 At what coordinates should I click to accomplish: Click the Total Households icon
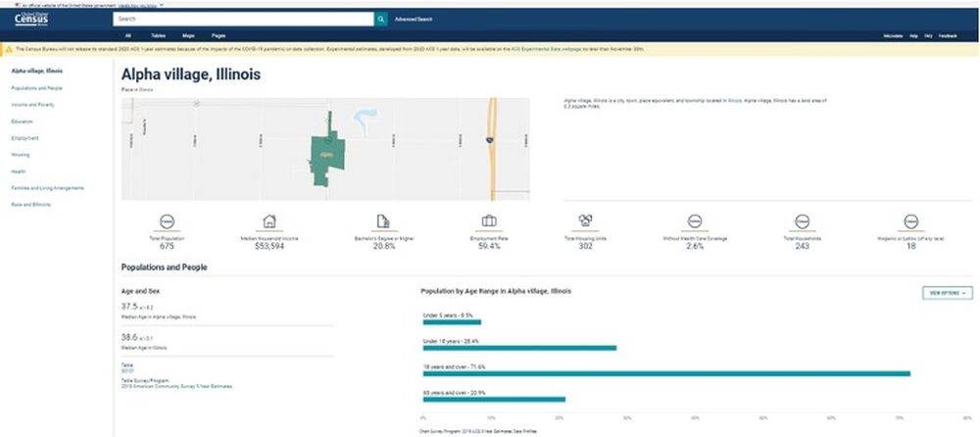click(x=802, y=221)
